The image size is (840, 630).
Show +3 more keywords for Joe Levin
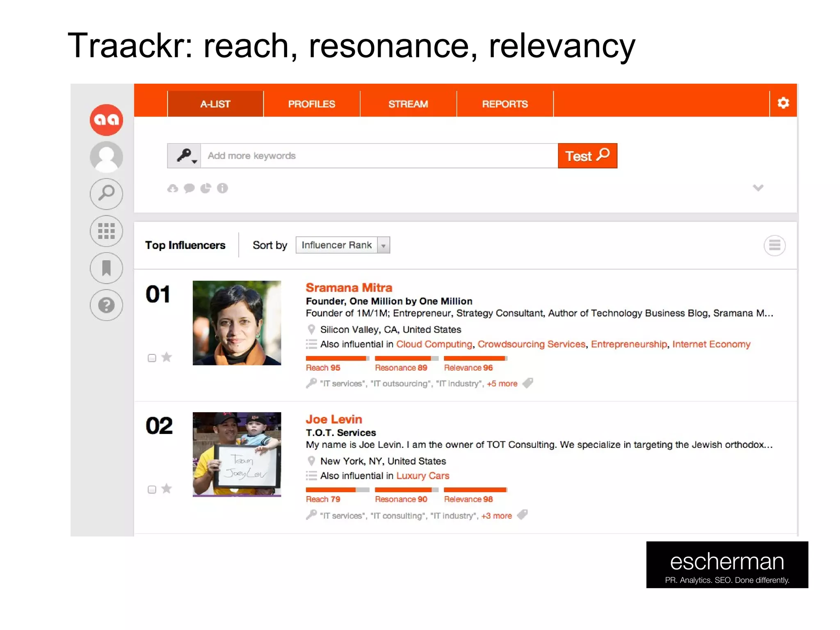coord(496,516)
